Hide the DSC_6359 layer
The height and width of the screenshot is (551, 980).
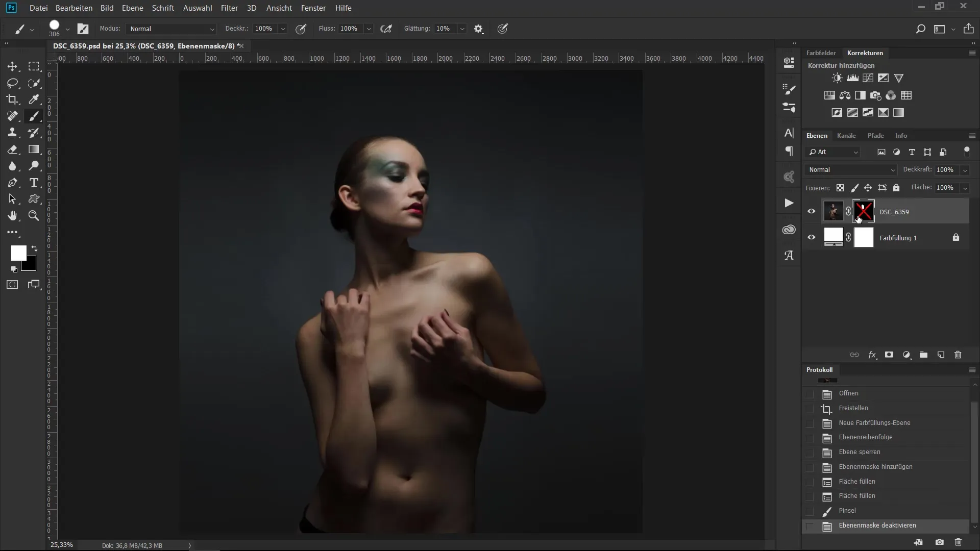[x=811, y=211]
